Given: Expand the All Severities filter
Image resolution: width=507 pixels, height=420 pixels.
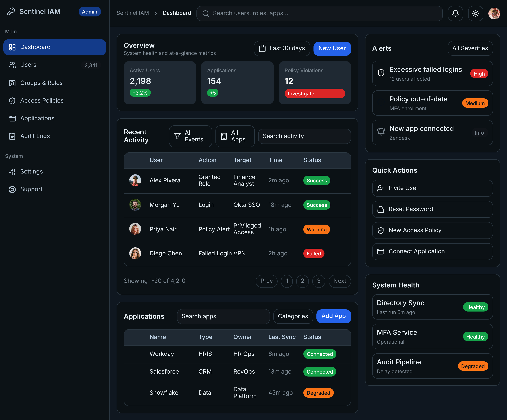Looking at the screenshot, I should [470, 48].
